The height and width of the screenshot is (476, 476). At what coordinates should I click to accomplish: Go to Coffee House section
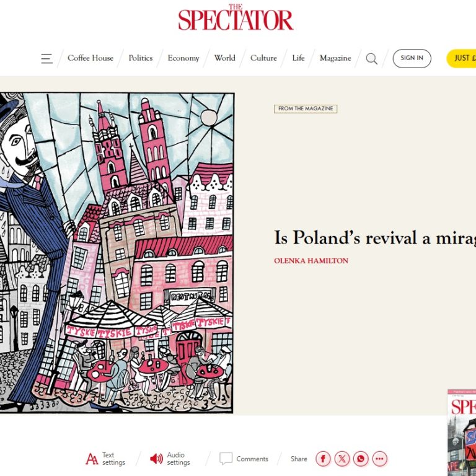coord(90,58)
